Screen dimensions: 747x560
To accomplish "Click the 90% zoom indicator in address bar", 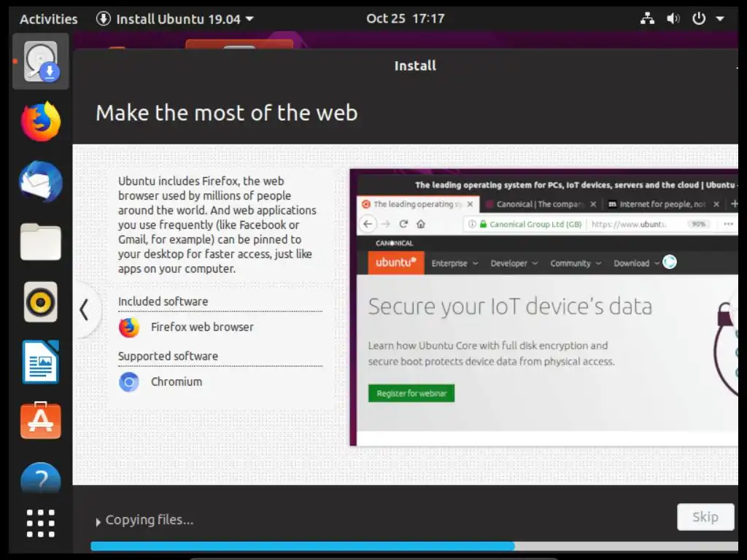I will tap(698, 224).
